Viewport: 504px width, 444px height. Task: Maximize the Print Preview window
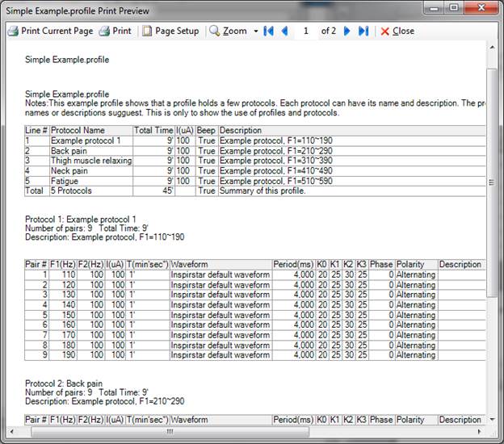click(453, 8)
